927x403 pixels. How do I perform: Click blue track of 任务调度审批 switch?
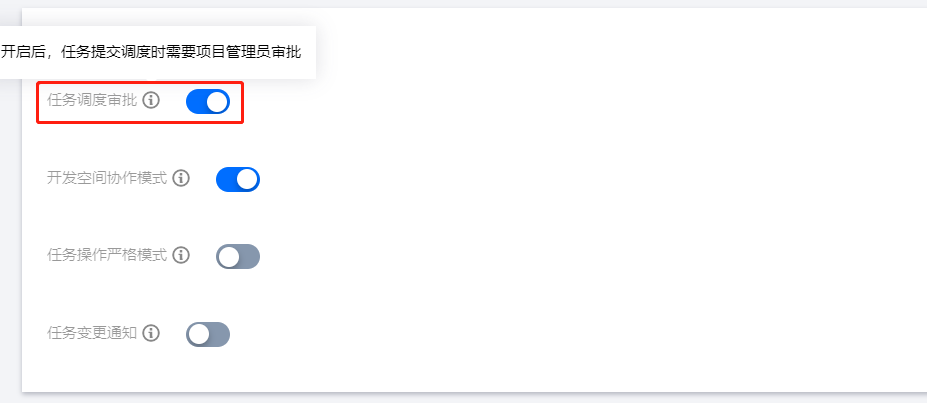coord(197,101)
